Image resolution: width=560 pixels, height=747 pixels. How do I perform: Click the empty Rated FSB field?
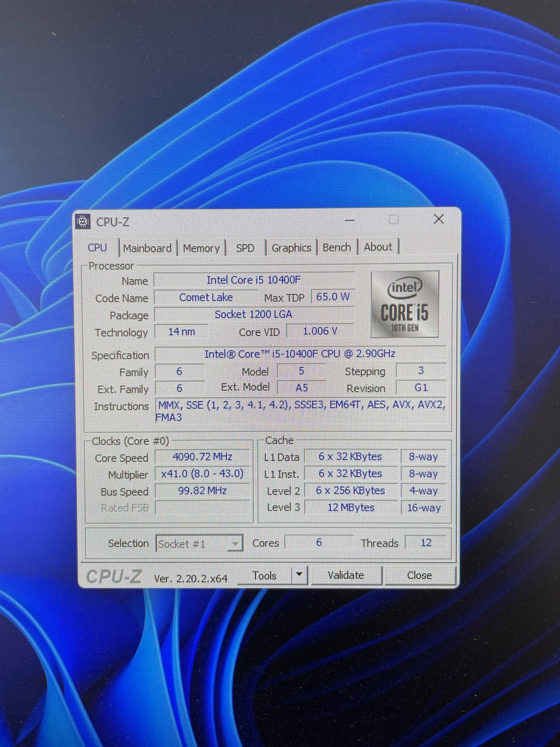pyautogui.click(x=202, y=508)
